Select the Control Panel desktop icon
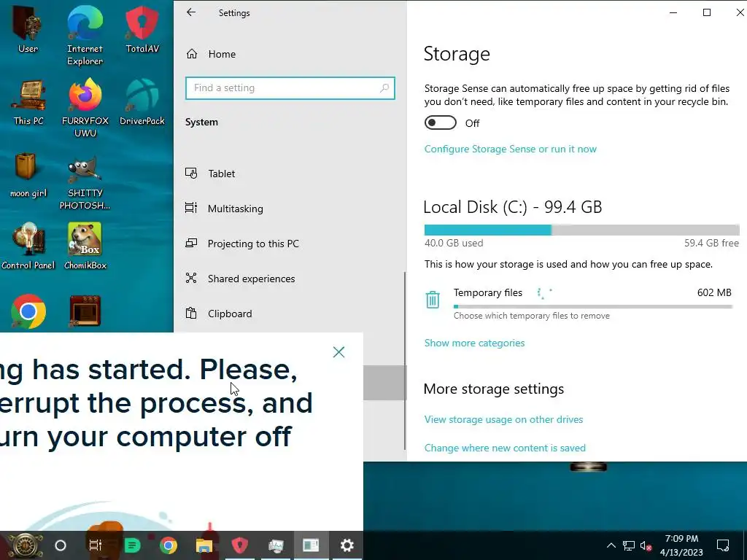 28,246
